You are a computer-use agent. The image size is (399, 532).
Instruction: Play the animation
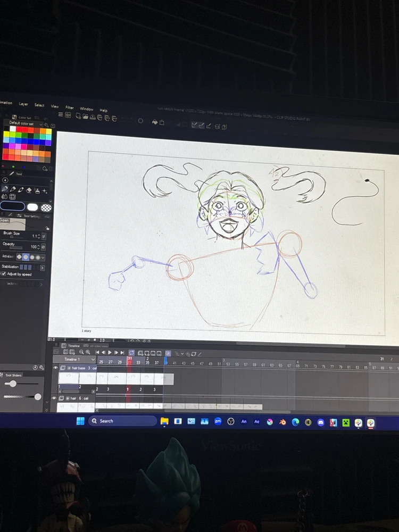point(110,353)
